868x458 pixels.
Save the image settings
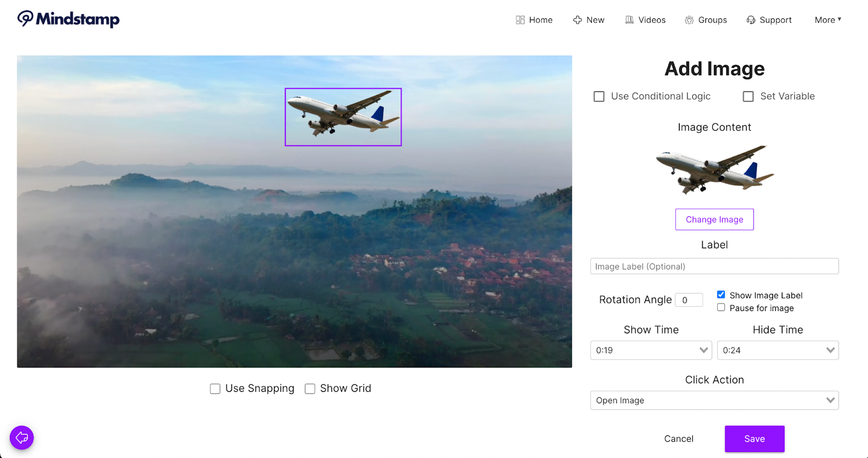click(754, 438)
